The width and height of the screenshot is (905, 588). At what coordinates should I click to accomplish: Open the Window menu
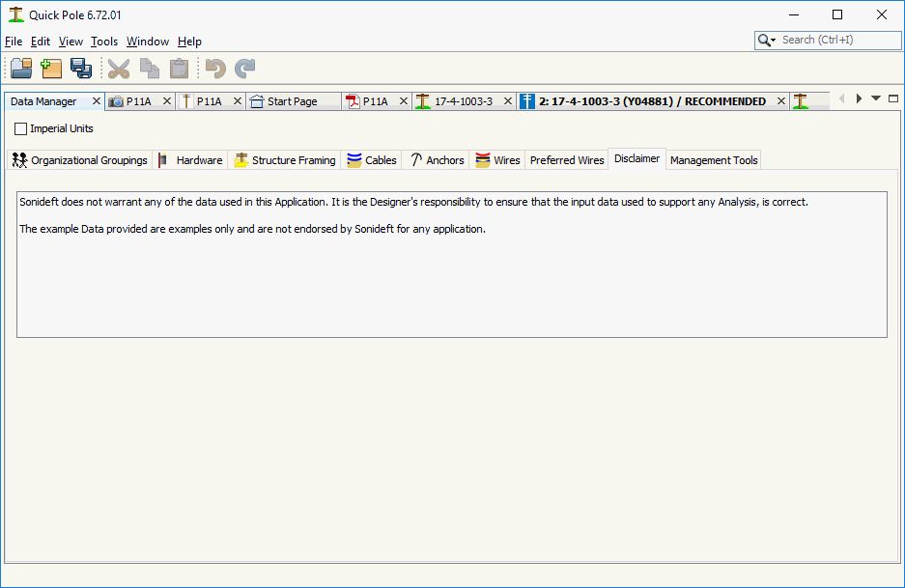(x=148, y=42)
